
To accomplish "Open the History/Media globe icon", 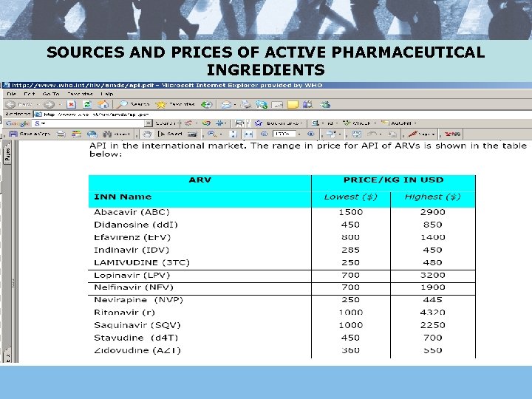I will pyautogui.click(x=206, y=104).
